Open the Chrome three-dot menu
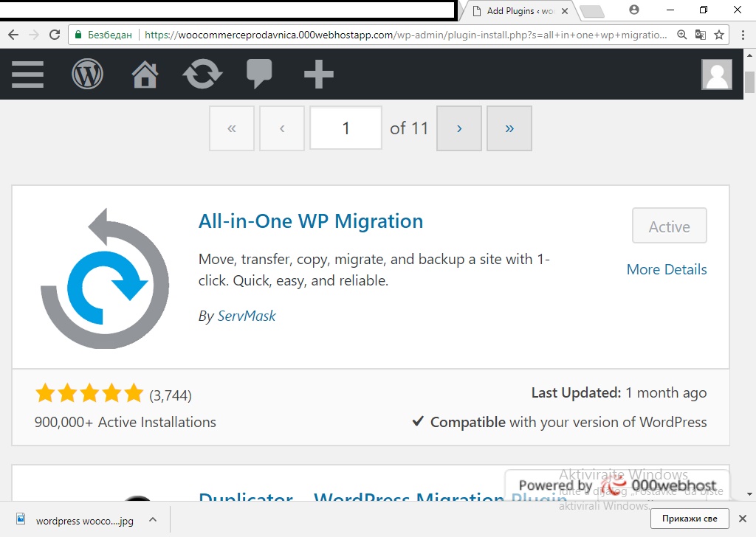Screen dimensions: 756x537 click(x=743, y=35)
